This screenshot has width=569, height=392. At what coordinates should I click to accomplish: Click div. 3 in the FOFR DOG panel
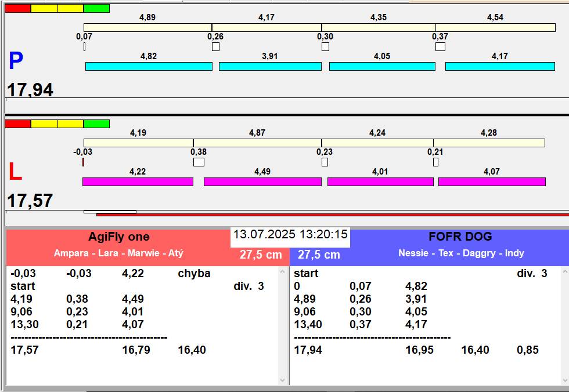tap(532, 274)
